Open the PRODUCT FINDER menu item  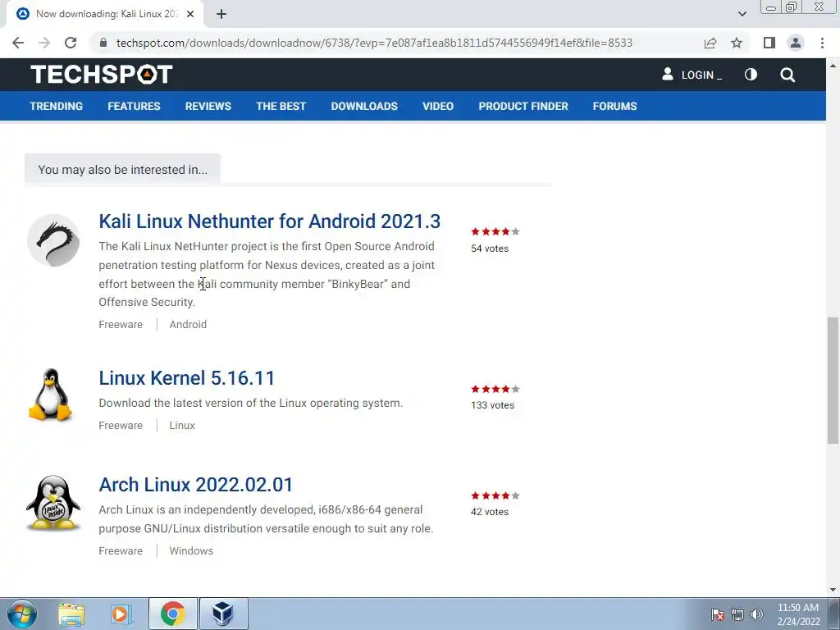(x=523, y=106)
